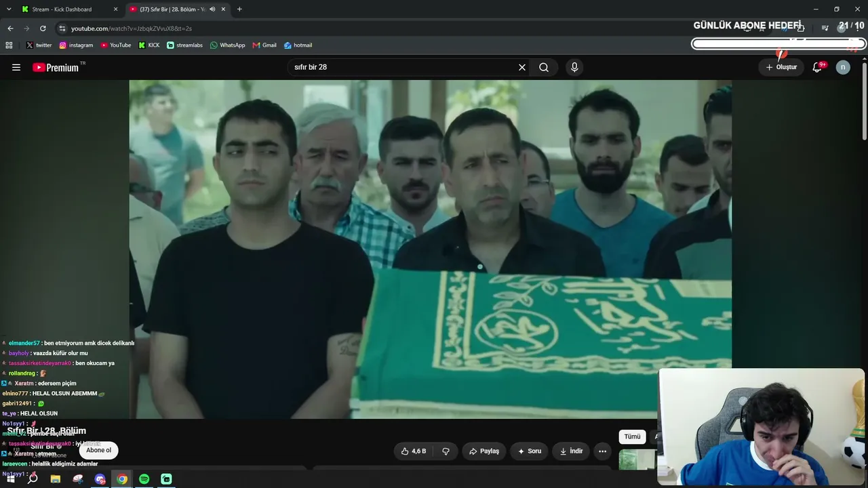This screenshot has width=868, height=488.
Task: Start voice search with the microphone
Action: click(x=574, y=67)
